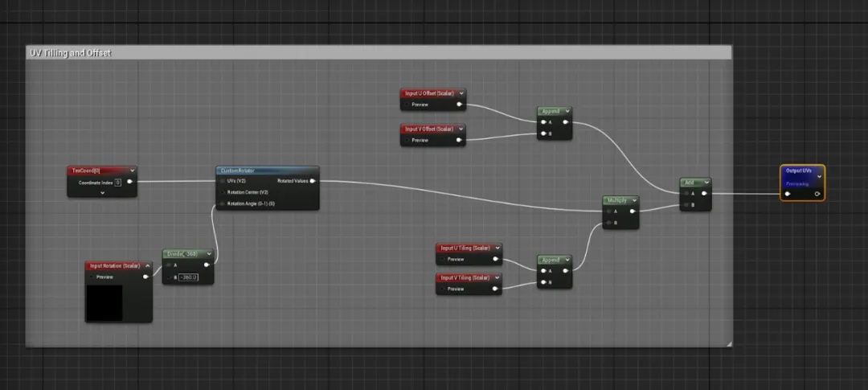Screen dimensions: 868x390
Task: Click the TexCoord[0] output pin
Action: pos(130,182)
